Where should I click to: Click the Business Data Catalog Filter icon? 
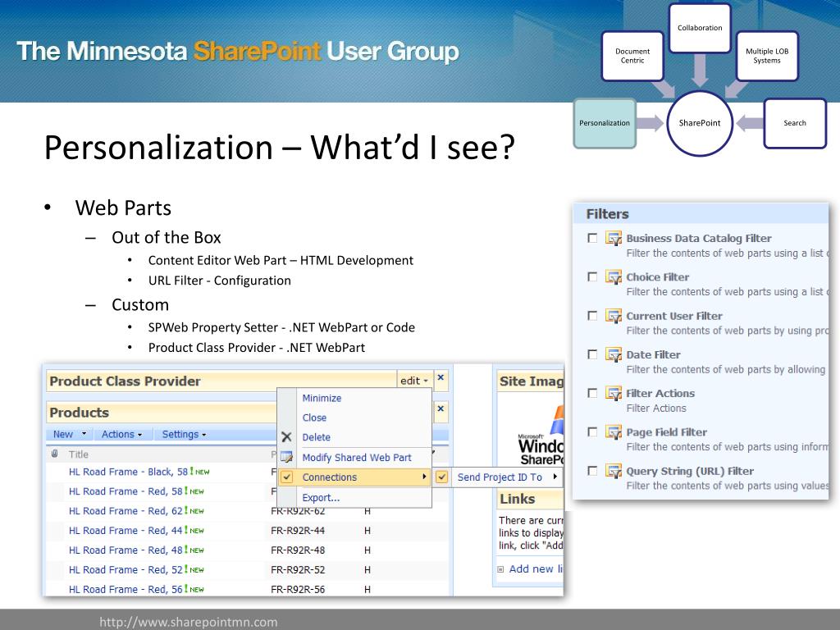point(614,238)
